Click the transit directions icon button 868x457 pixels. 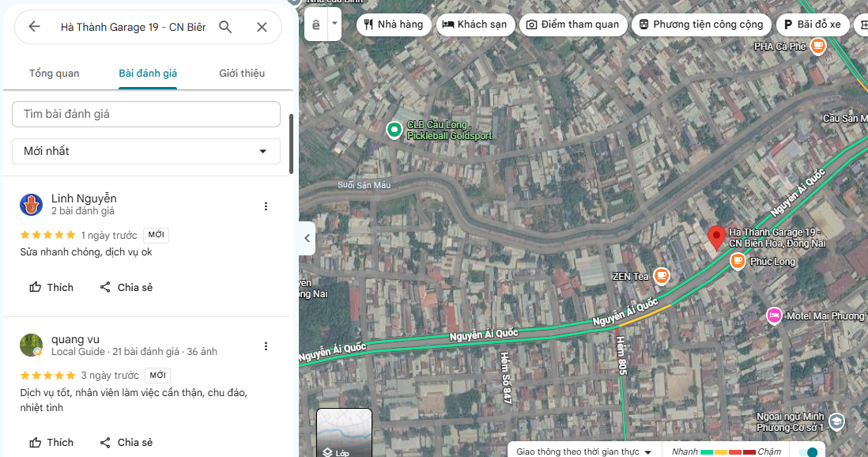[316, 25]
